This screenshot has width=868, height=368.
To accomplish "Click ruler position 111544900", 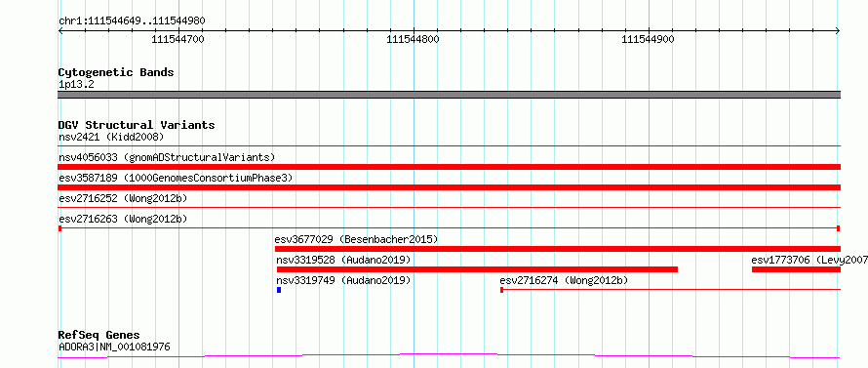I will pos(649,40).
